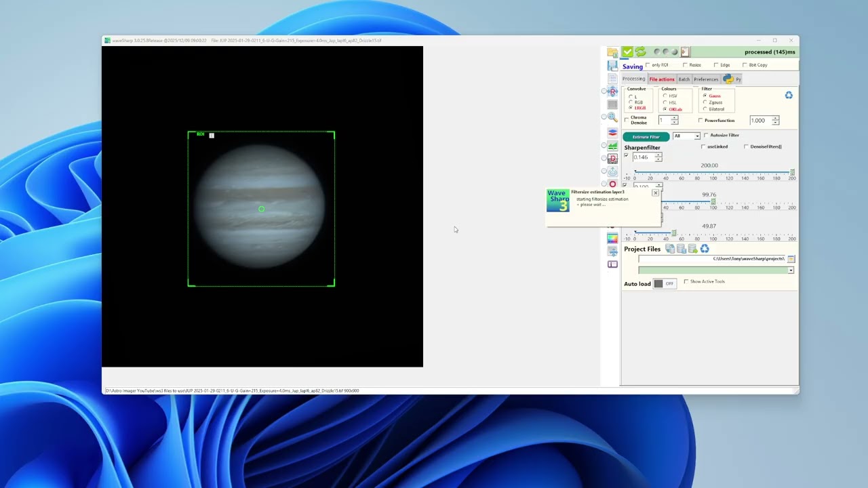
Task: Click the green circle marker on Jupiter
Action: tap(262, 209)
